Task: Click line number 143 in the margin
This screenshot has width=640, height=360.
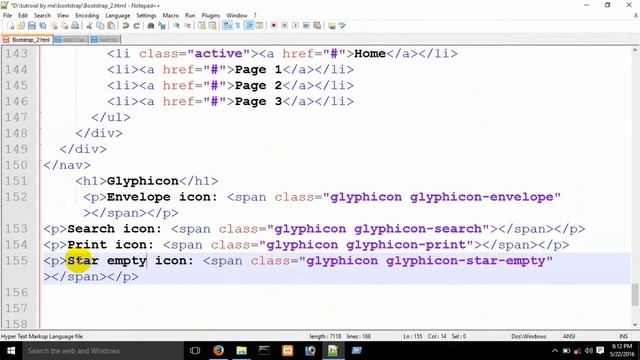Action: [x=16, y=53]
